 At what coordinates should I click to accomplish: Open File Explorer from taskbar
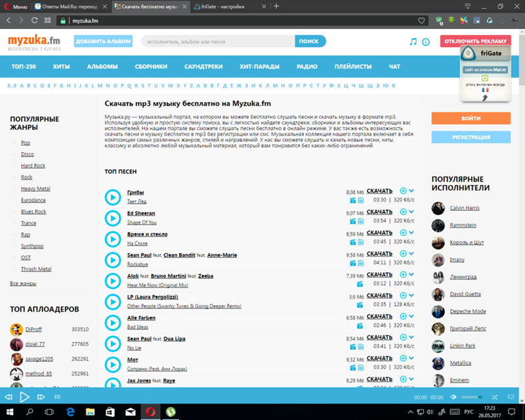coord(90,412)
